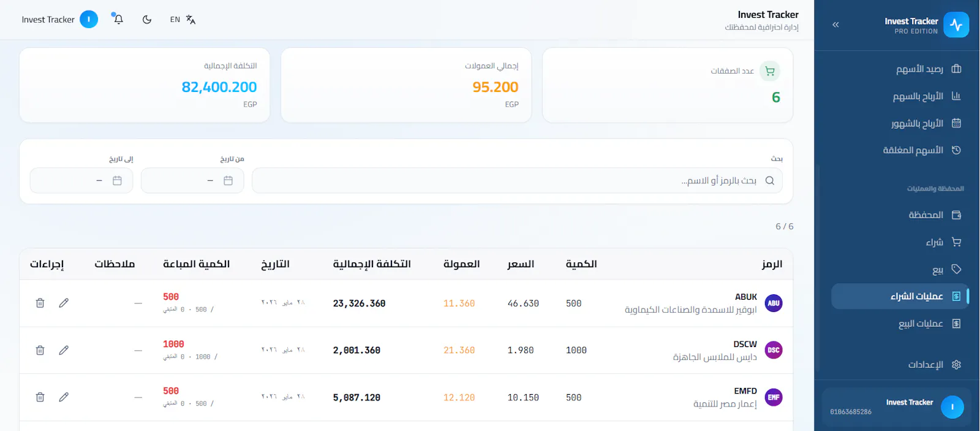Open the إلى تاريخ date picker
Viewport: 980px width, 431px height.
[x=81, y=181]
